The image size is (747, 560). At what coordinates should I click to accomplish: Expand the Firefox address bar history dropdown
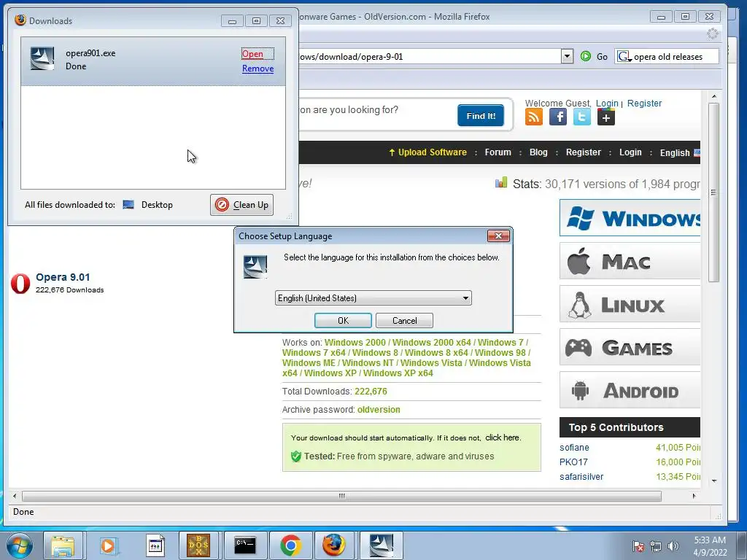[x=567, y=56]
